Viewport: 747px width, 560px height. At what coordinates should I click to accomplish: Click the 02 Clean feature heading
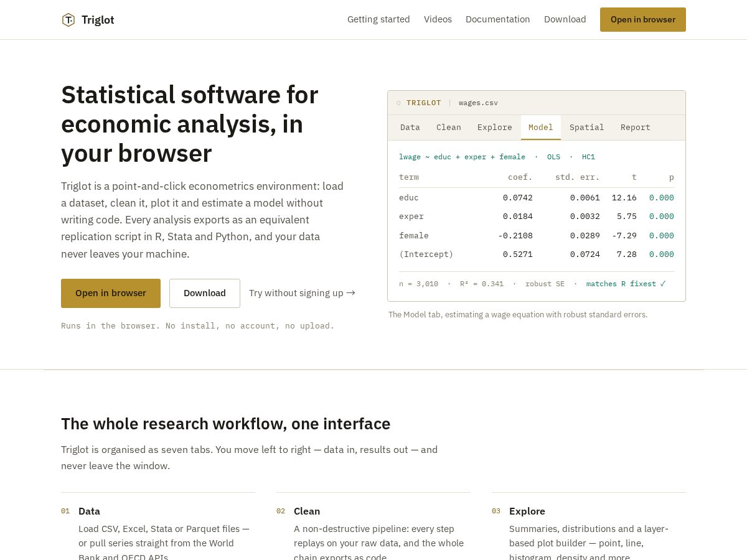pyautogui.click(x=307, y=511)
